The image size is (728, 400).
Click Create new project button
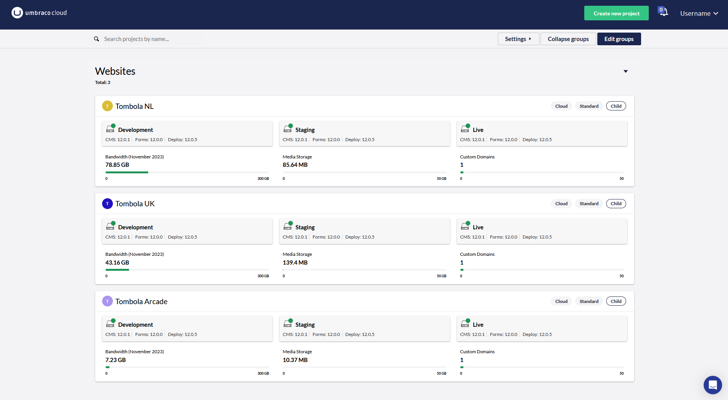click(616, 13)
